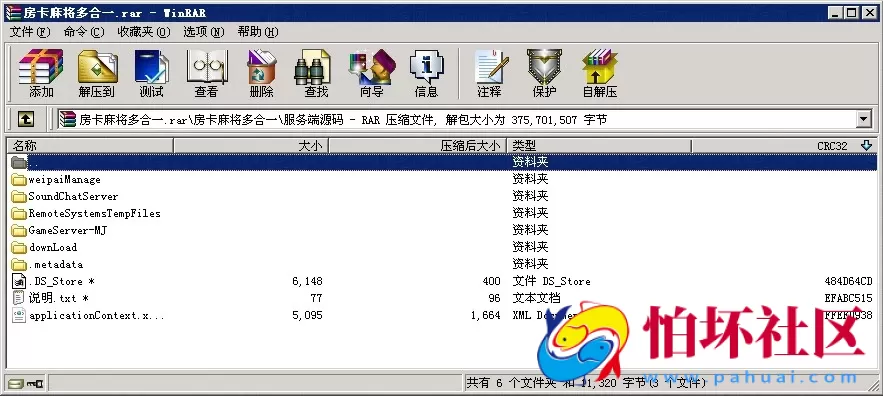The image size is (883, 396).
Task: Click the WinRAR title bar app icon
Action: [x=12, y=12]
